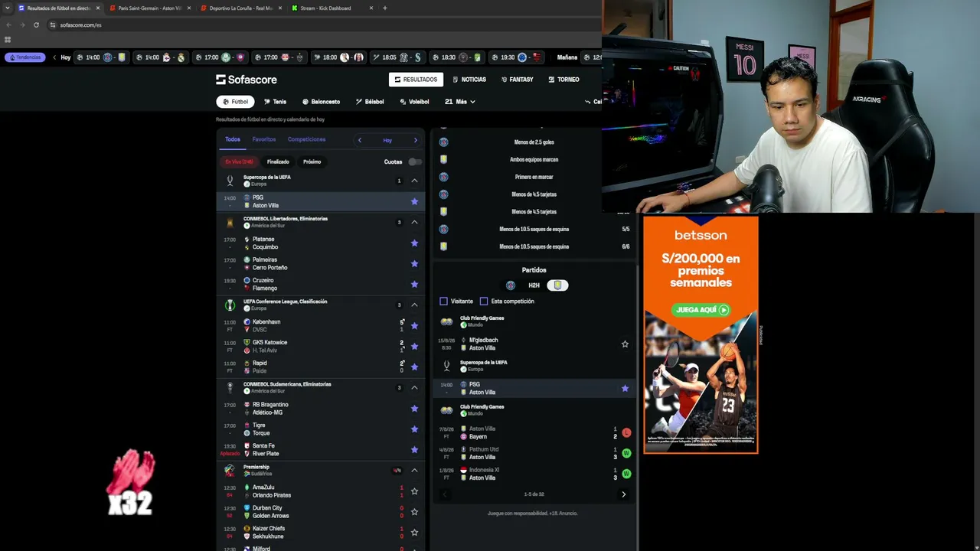Screen dimensions: 980x551
Task: Toggle favorite star for Cruzeiro vs Flamengo
Action: click(x=414, y=284)
